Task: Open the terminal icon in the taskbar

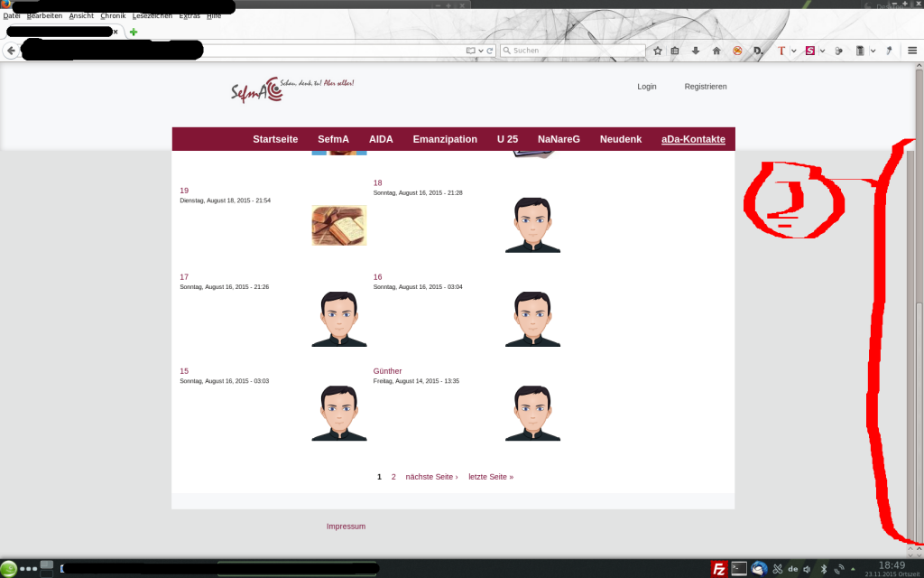Action: coord(739,568)
